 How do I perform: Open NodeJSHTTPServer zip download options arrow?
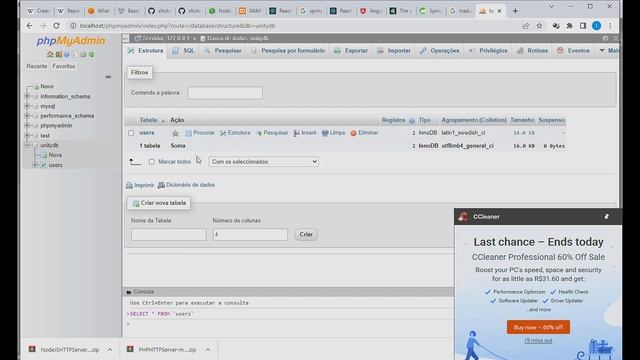click(x=110, y=350)
